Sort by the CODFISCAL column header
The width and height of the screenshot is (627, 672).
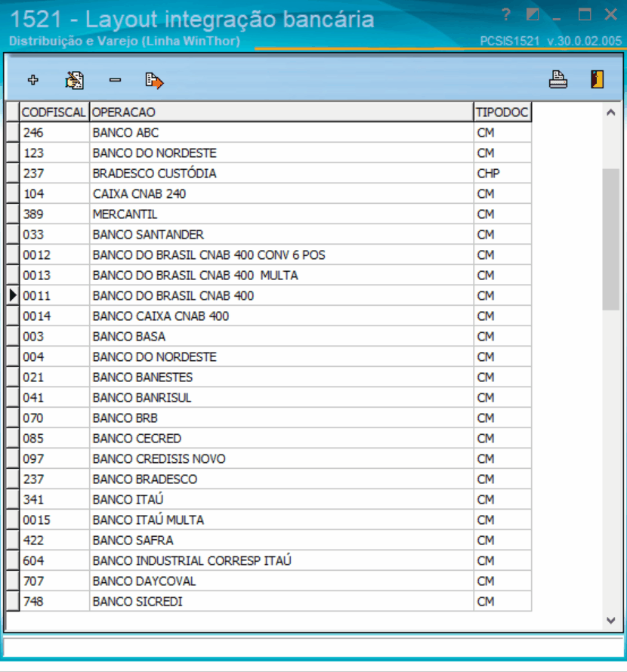54,112
